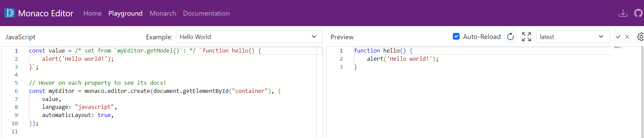
Task: Click the X icon beside version dropdown
Action: (x=627, y=37)
